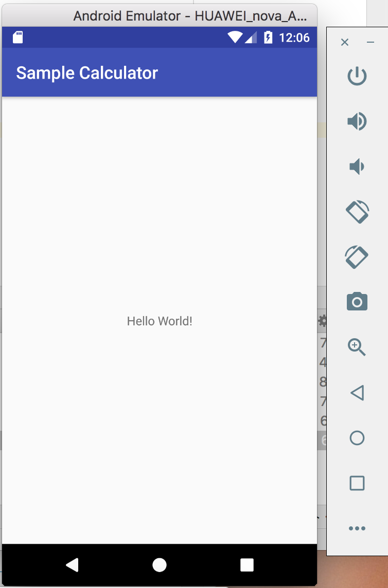The width and height of the screenshot is (388, 588).
Task: Activate the zoom magnifier tool
Action: pyautogui.click(x=357, y=347)
